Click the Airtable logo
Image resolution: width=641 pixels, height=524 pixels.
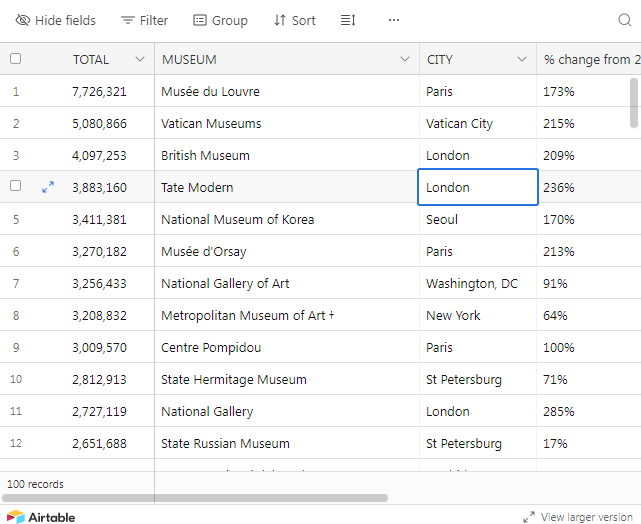(41, 517)
